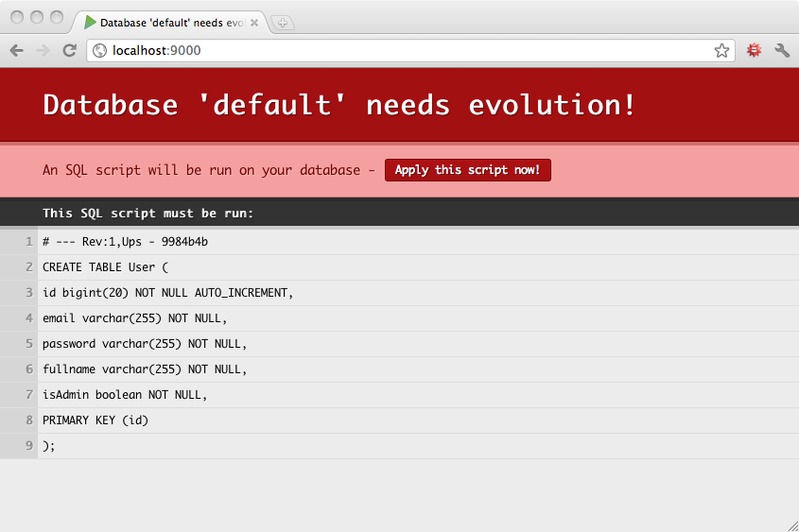Reload the localhost page
The width and height of the screenshot is (799, 532).
click(x=69, y=51)
